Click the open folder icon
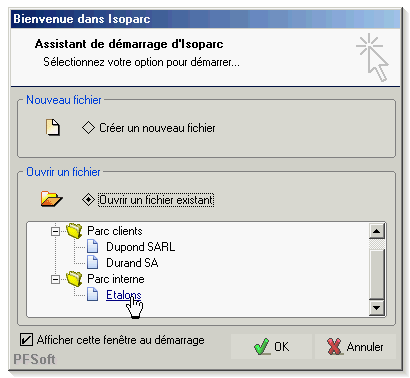This screenshot has height=378, width=410. pos(51,199)
